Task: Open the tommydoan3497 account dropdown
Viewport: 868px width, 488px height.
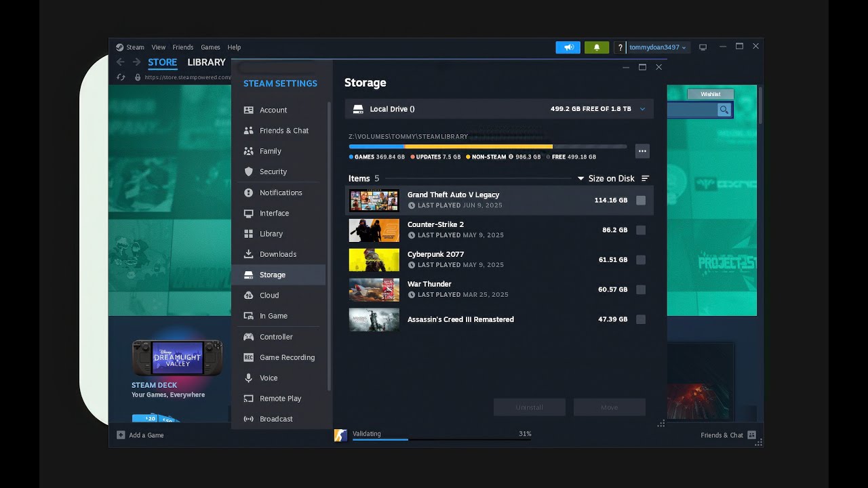Action: click(658, 47)
